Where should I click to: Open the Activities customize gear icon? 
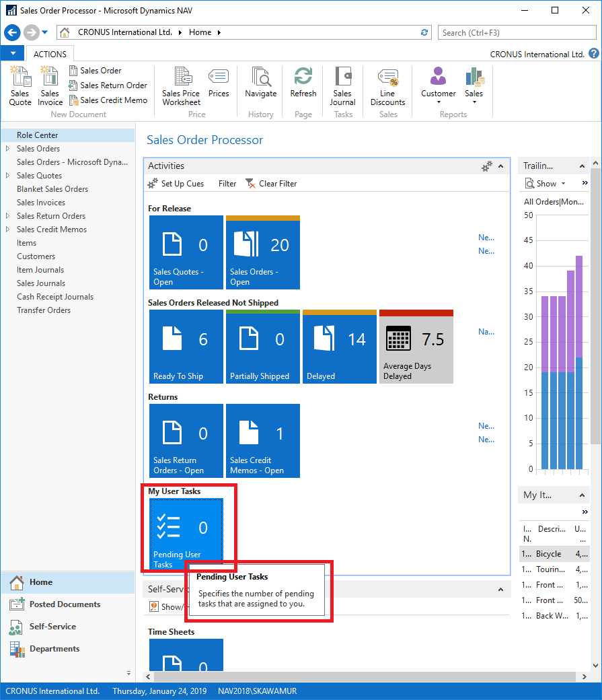(x=487, y=166)
